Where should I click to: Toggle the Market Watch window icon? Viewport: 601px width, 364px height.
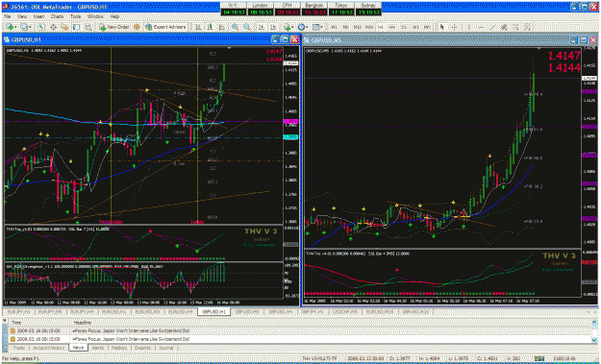41,27
